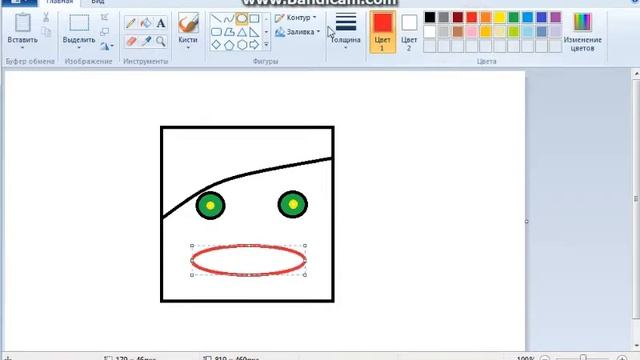640x360 pixels.
Task: Show next row of shapes gallery
Action: (266, 32)
